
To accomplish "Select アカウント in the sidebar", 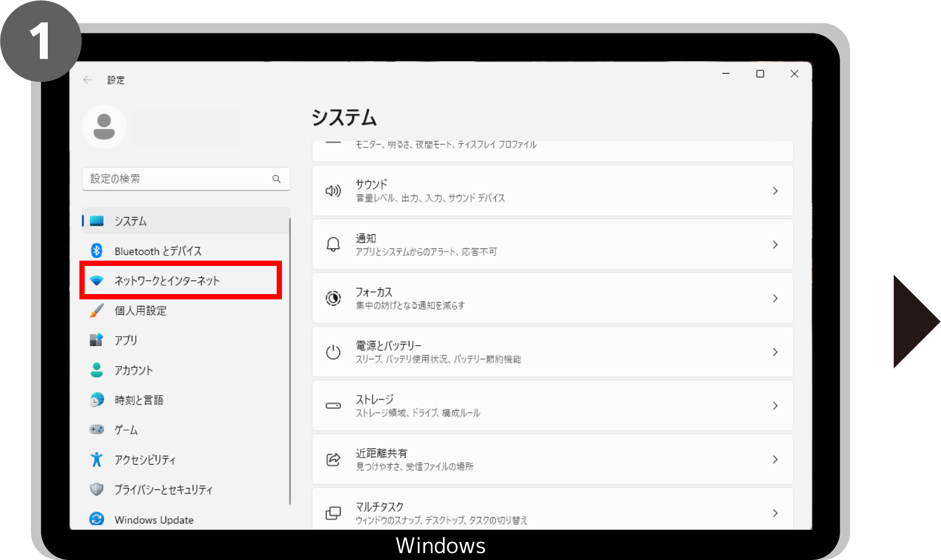I will [134, 371].
